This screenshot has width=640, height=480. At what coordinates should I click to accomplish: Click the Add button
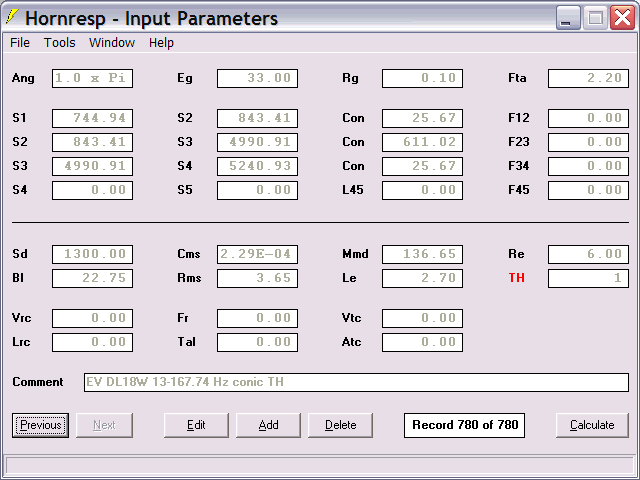[268, 425]
